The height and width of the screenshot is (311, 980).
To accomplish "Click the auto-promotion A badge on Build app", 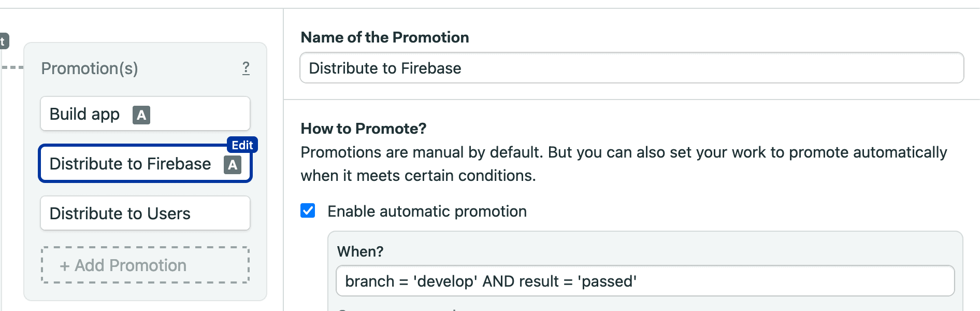I will click(141, 115).
